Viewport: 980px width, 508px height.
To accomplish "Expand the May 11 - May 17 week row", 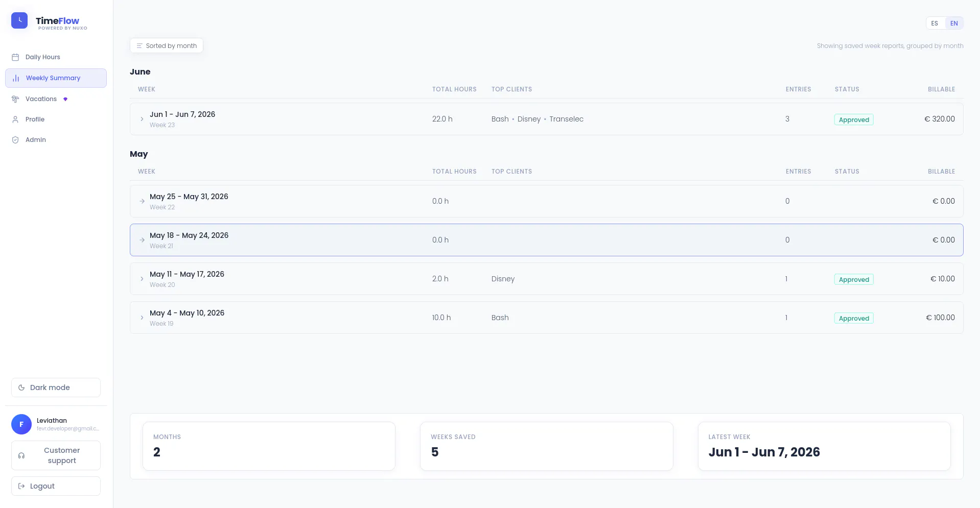I will click(142, 279).
